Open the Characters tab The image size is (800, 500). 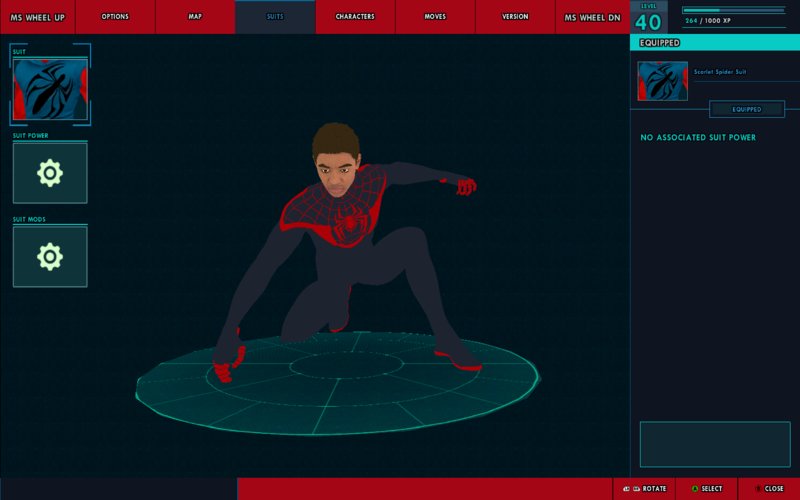click(355, 17)
